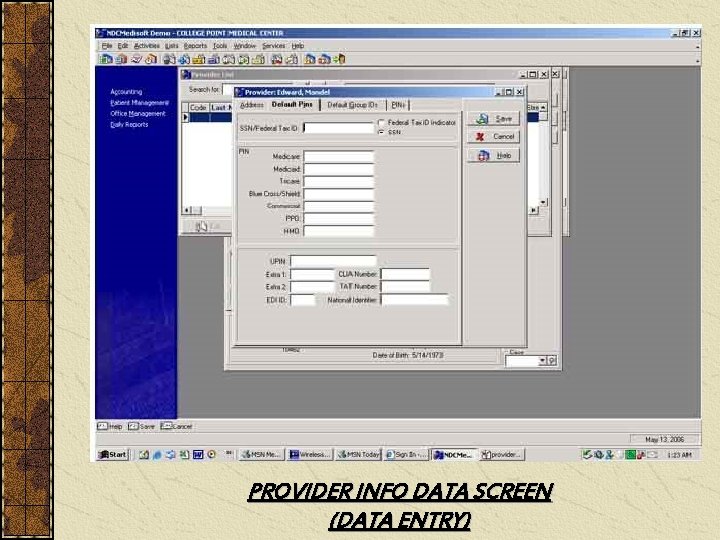Click the PPO PIN field
This screenshot has height=540, width=720.
339,219
